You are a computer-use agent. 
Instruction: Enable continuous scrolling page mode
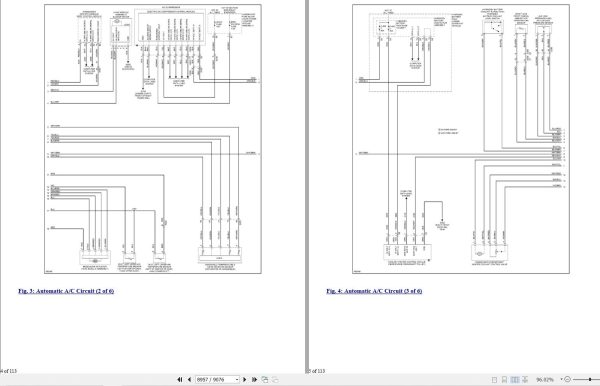pos(504,379)
